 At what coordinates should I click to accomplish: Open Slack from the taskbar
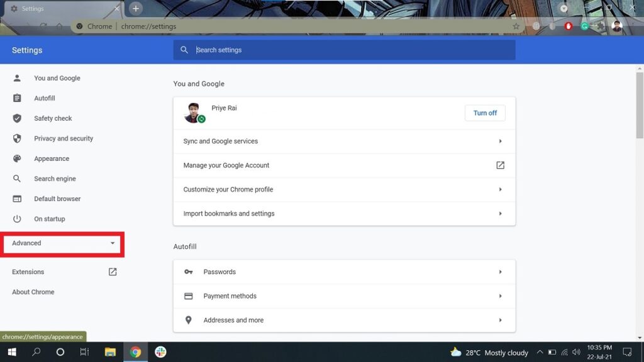pyautogui.click(x=160, y=352)
